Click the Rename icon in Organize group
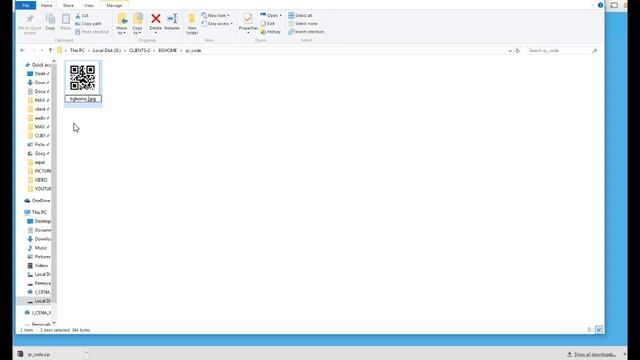640x360 pixels. pyautogui.click(x=172, y=22)
